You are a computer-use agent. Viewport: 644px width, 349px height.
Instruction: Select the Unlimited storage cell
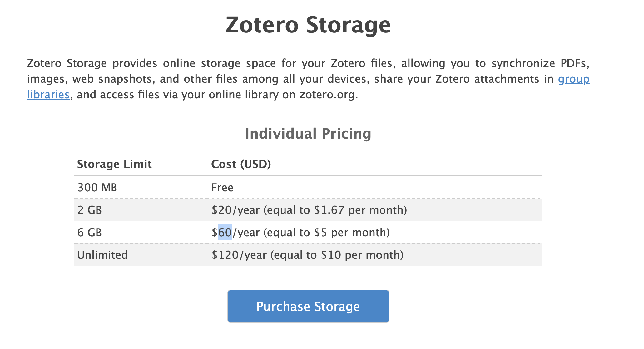pos(102,255)
